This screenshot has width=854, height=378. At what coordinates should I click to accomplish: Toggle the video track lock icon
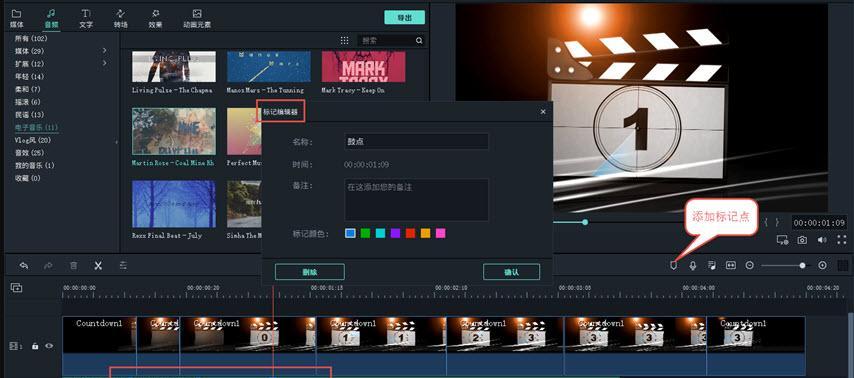pos(35,346)
